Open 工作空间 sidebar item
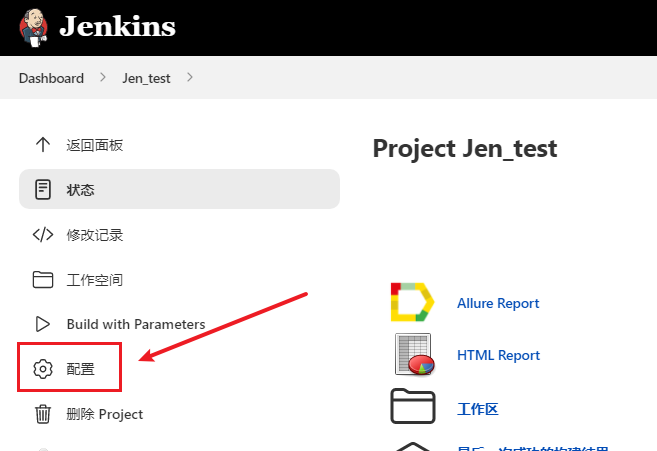Screen dimensions: 657x451 95,280
